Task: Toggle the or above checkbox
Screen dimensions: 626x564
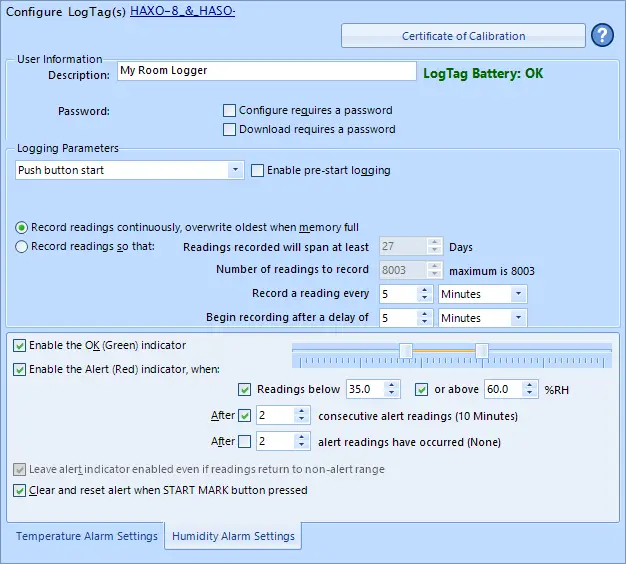Action: tap(421, 390)
